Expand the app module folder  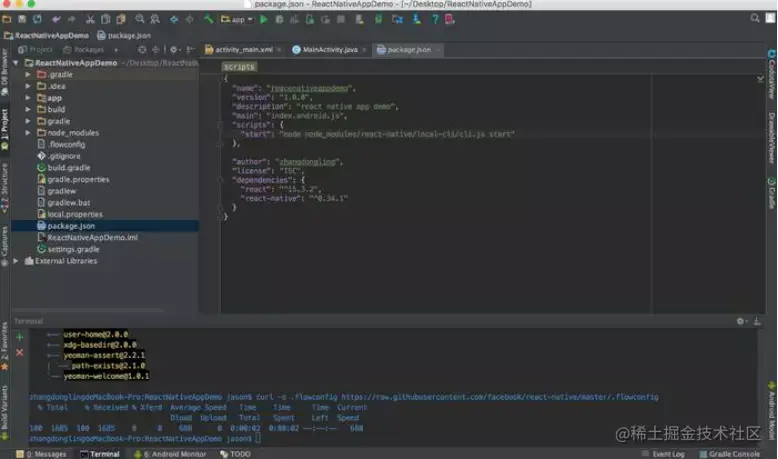pyautogui.click(x=28, y=98)
